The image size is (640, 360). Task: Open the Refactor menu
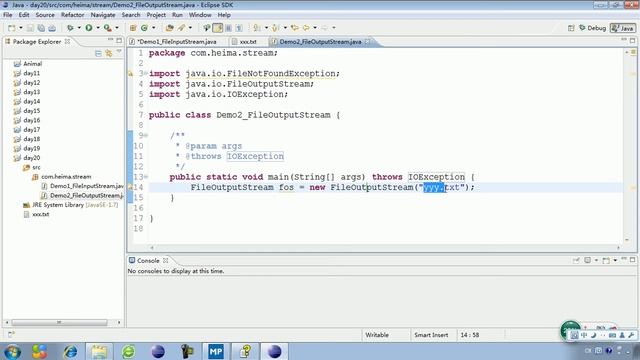(72, 15)
